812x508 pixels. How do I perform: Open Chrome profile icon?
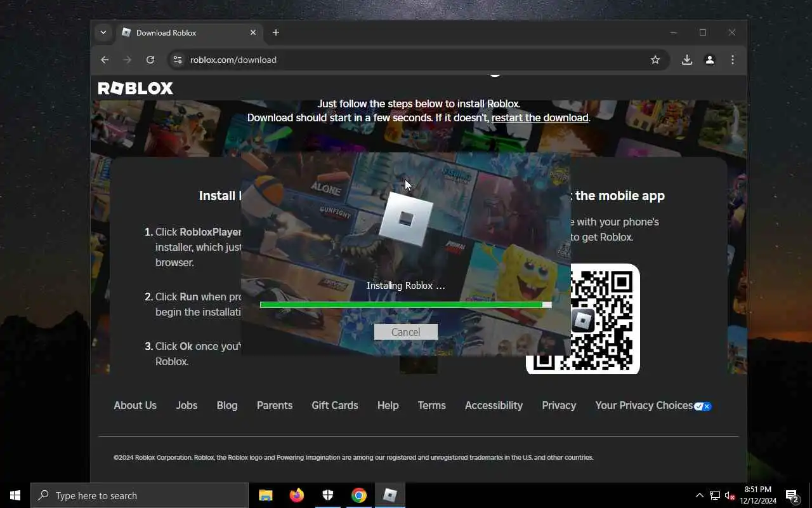click(x=710, y=60)
